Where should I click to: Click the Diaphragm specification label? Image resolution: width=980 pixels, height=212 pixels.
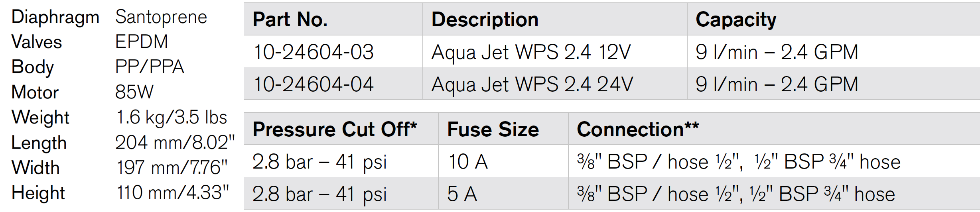point(55,18)
